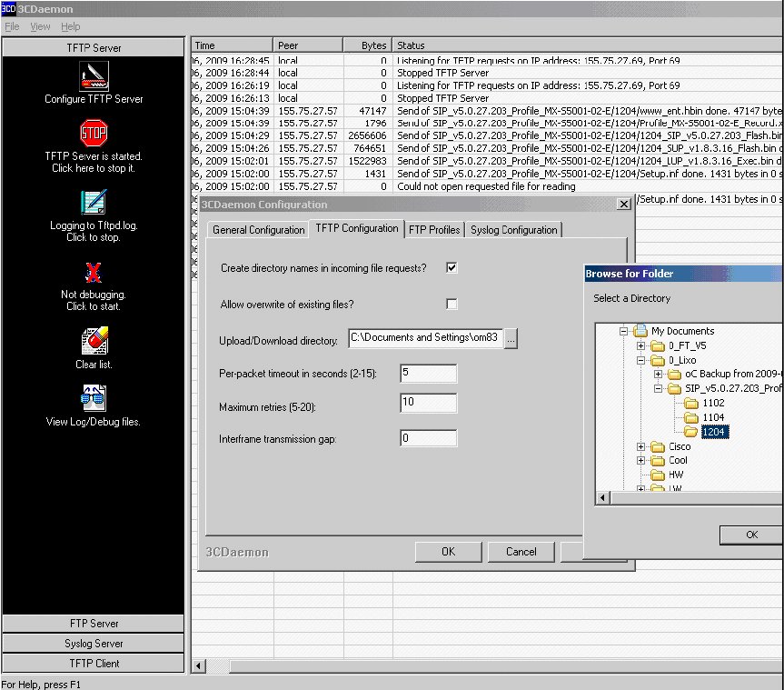This screenshot has height=690, width=784.
Task: Browse with the ellipsis directory button
Action: point(511,339)
